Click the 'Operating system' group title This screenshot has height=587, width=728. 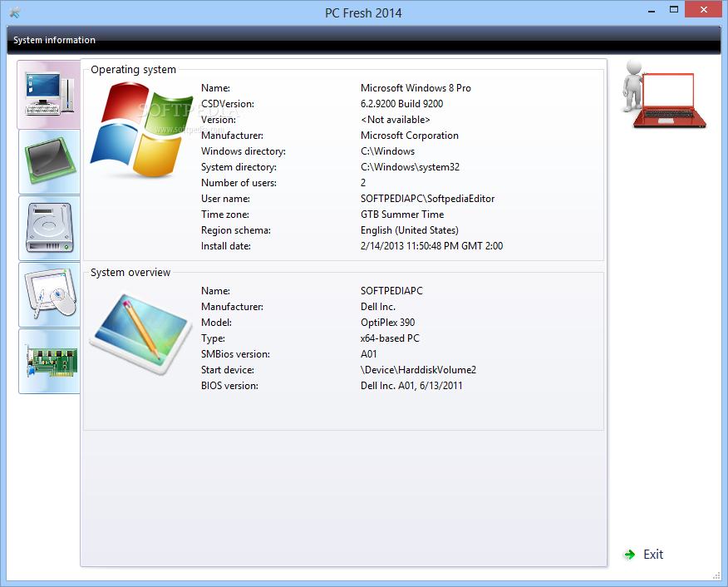[x=133, y=70]
